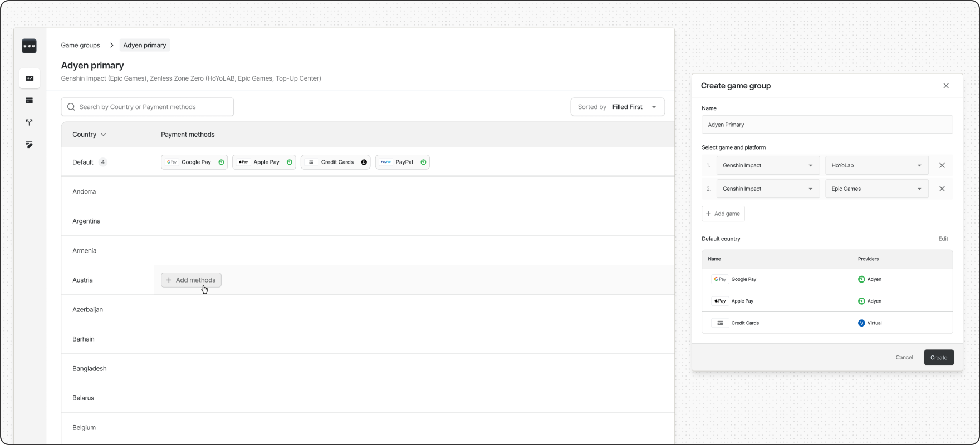Open the edit notes sidebar icon
The width and height of the screenshot is (980, 445).
30,145
